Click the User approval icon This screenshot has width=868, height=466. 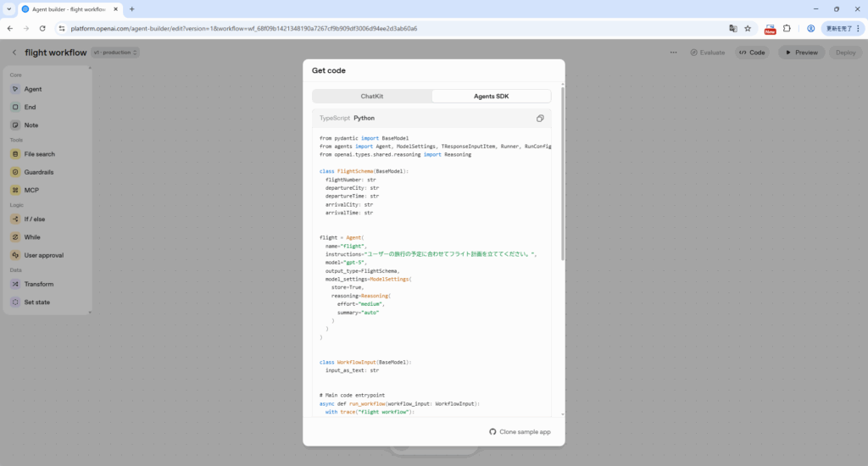coord(15,255)
